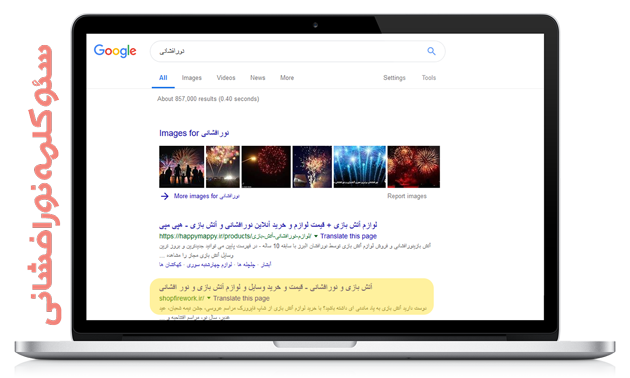This screenshot has height=378, width=630.
Task: Open the first result's leftmost sitelink
Action: (x=170, y=265)
